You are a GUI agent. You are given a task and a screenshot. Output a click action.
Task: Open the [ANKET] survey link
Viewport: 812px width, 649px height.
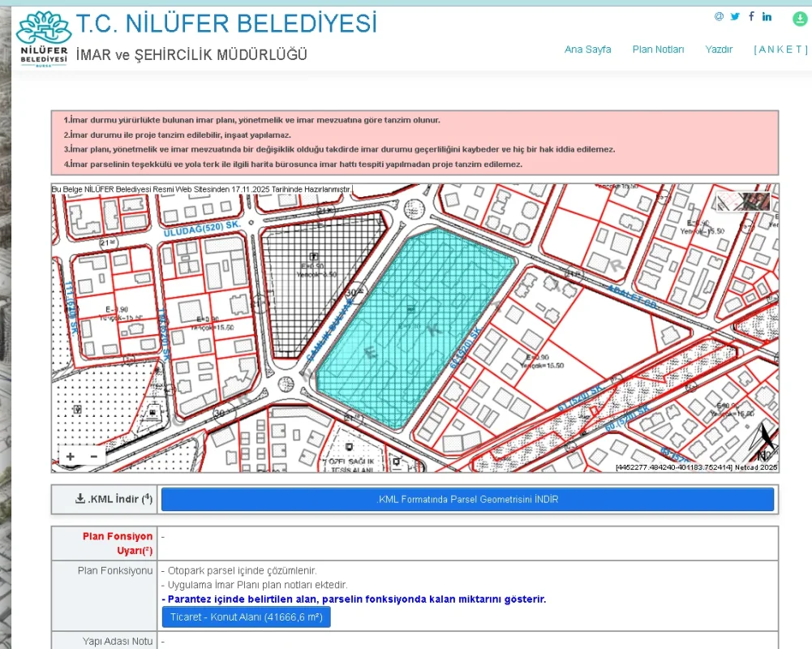pyautogui.click(x=780, y=49)
